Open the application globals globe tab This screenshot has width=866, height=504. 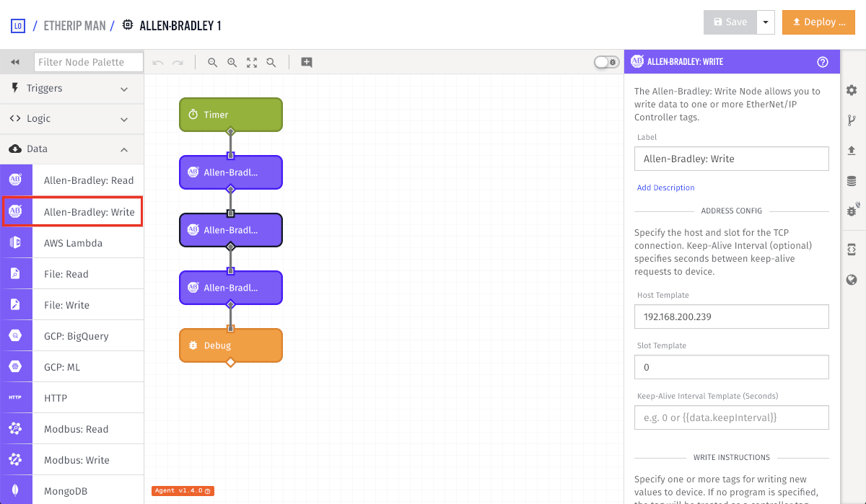[852, 280]
